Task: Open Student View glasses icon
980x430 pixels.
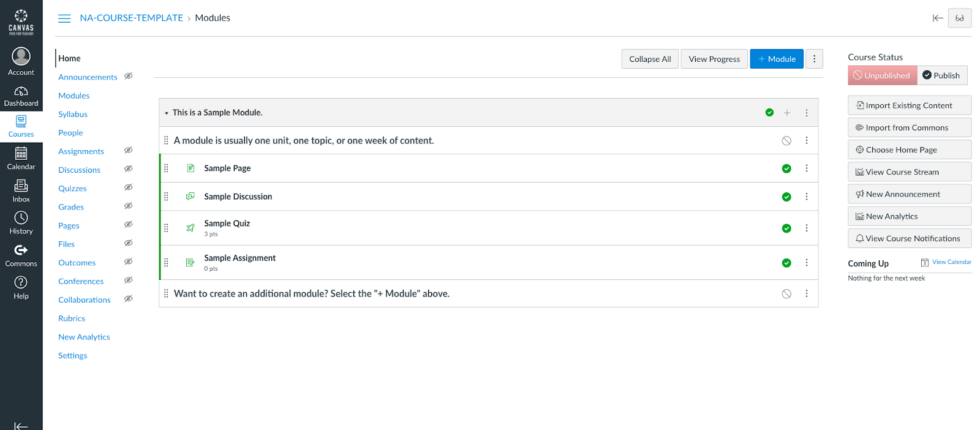Action: [960, 18]
